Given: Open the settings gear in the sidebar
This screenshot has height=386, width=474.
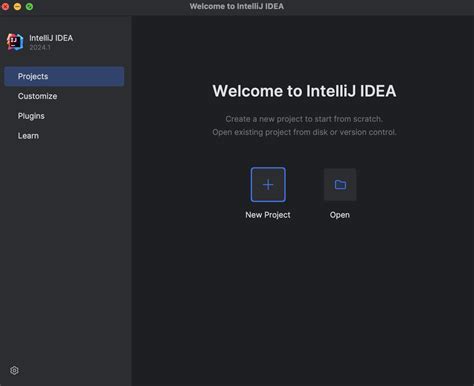Looking at the screenshot, I should pos(14,370).
